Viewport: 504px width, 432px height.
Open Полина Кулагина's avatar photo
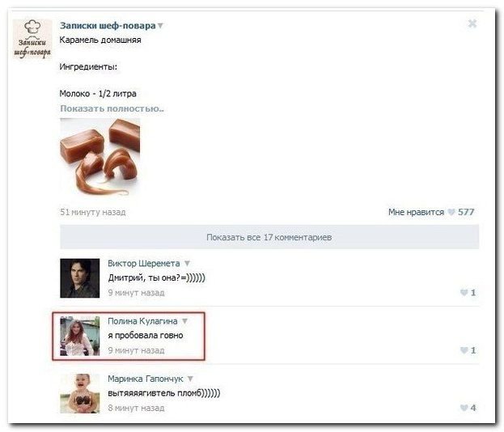[x=80, y=336]
